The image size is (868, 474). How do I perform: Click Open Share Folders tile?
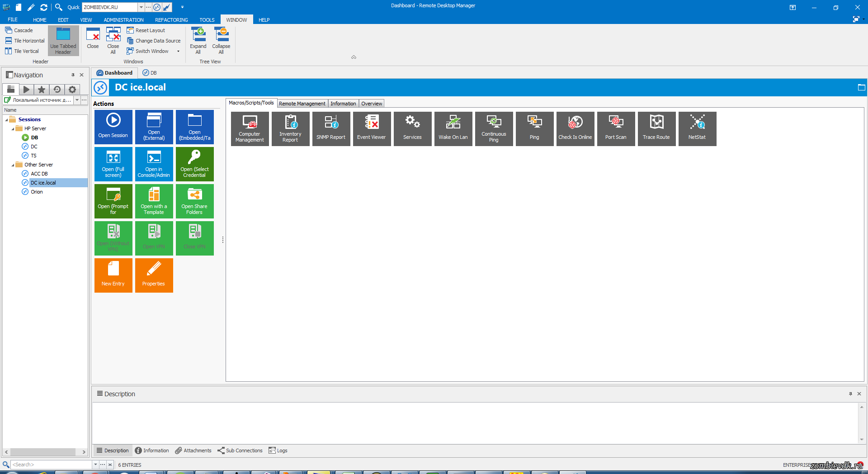(x=195, y=201)
